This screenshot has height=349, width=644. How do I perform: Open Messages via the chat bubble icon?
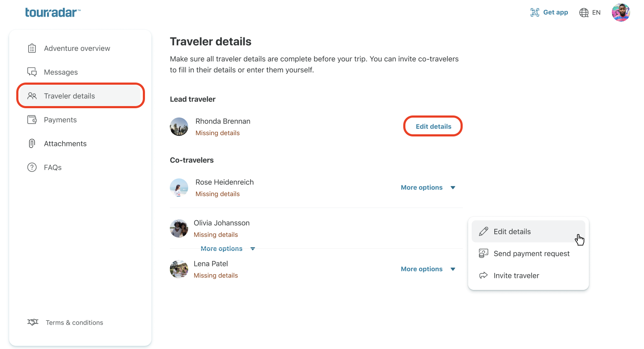[32, 72]
